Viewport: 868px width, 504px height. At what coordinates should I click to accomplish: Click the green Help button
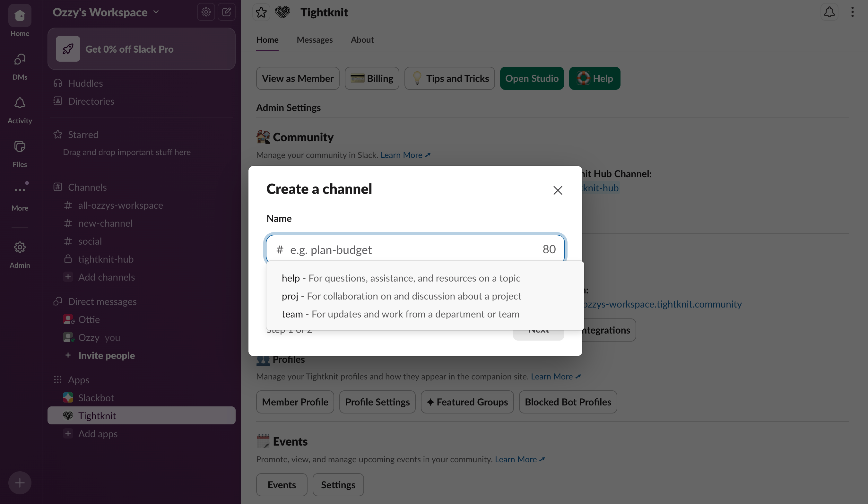click(x=595, y=78)
